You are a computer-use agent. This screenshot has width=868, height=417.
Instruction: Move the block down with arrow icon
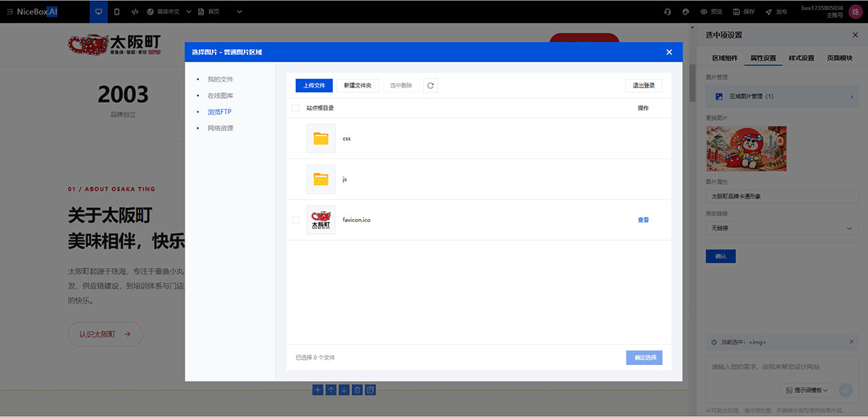pos(344,390)
